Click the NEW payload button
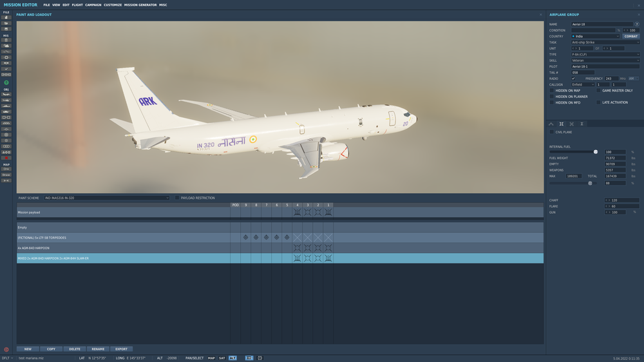The image size is (644, 362). point(28,349)
